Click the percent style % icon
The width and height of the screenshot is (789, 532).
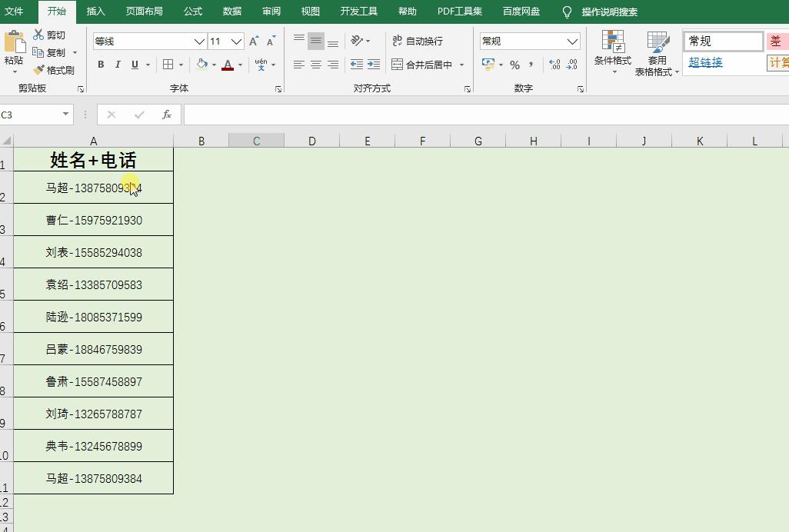click(x=517, y=65)
